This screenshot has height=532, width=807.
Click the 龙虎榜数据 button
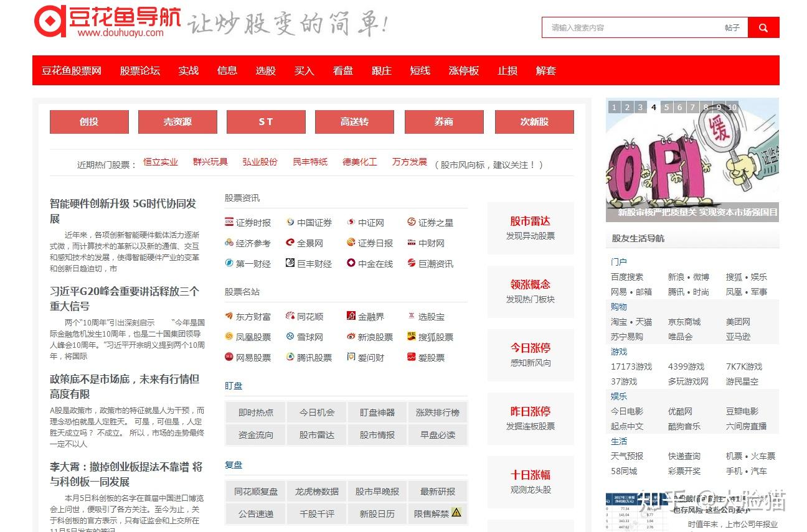click(317, 492)
